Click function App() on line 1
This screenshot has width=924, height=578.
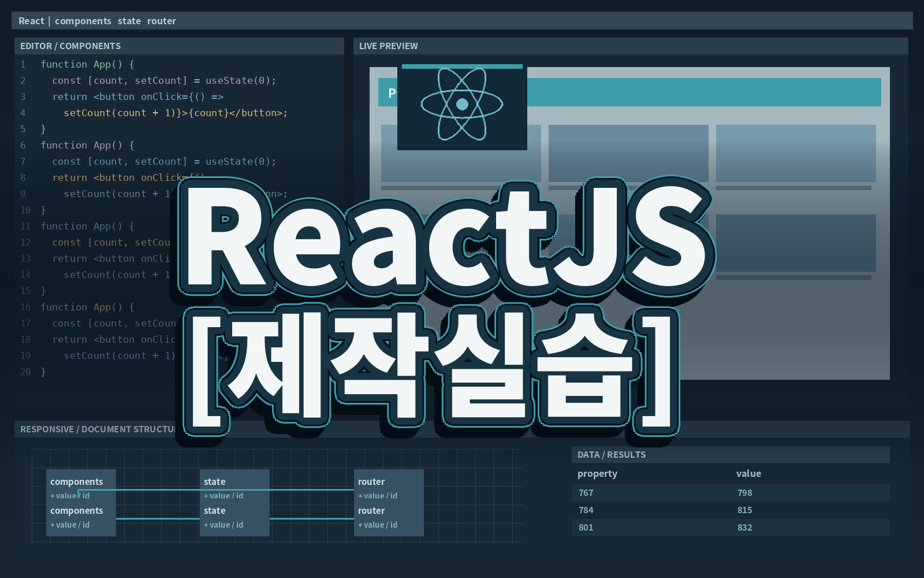pyautogui.click(x=81, y=64)
